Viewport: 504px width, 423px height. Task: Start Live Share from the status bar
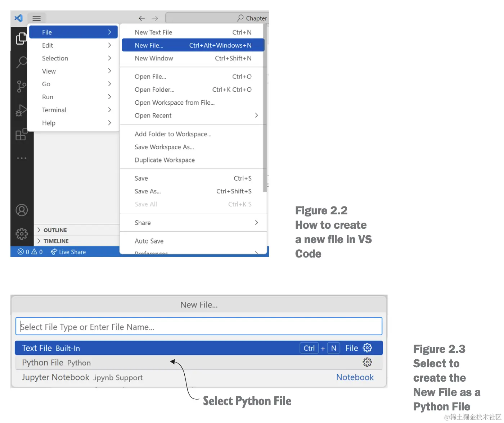[x=68, y=252]
